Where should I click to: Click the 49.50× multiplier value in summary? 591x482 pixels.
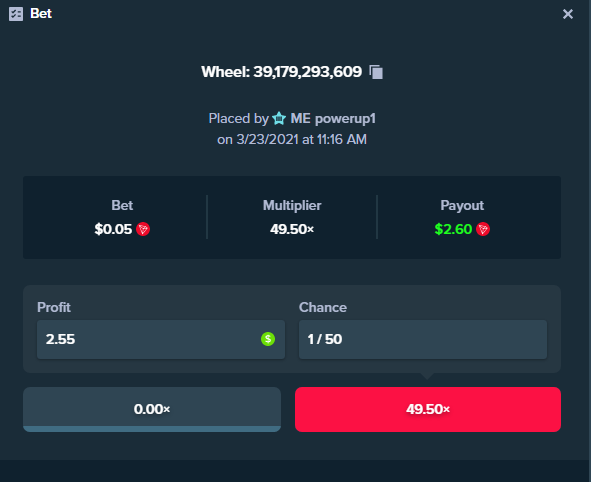[x=292, y=229]
